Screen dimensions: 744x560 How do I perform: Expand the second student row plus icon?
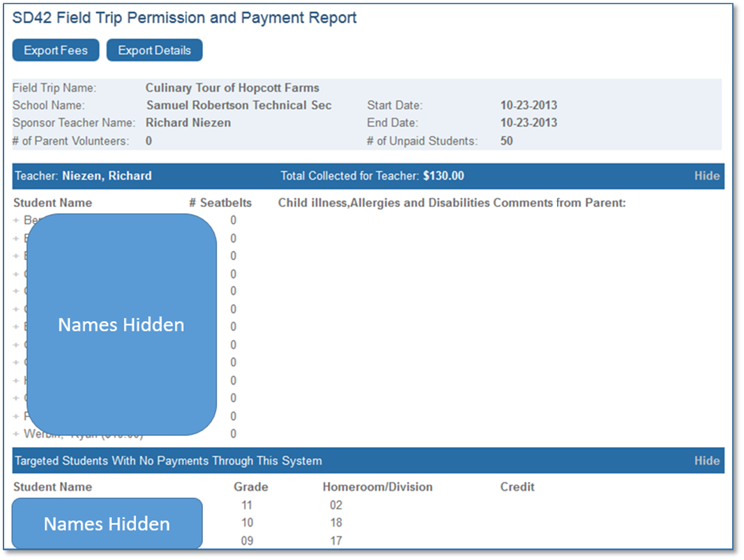tap(16, 239)
